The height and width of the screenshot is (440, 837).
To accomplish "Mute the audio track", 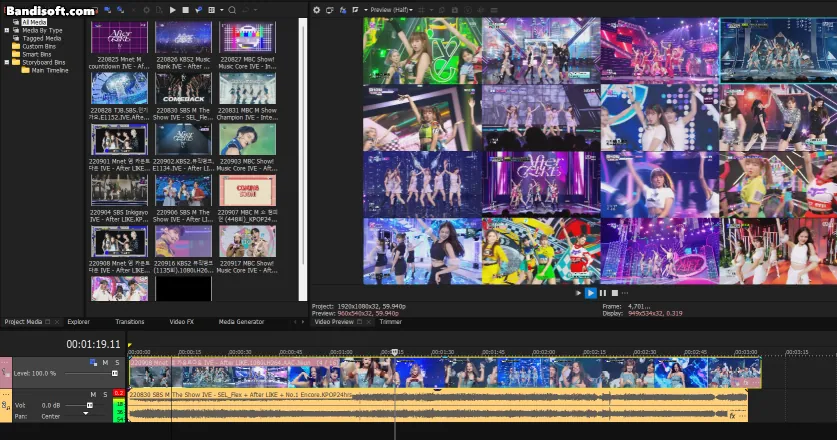I will point(93,394).
